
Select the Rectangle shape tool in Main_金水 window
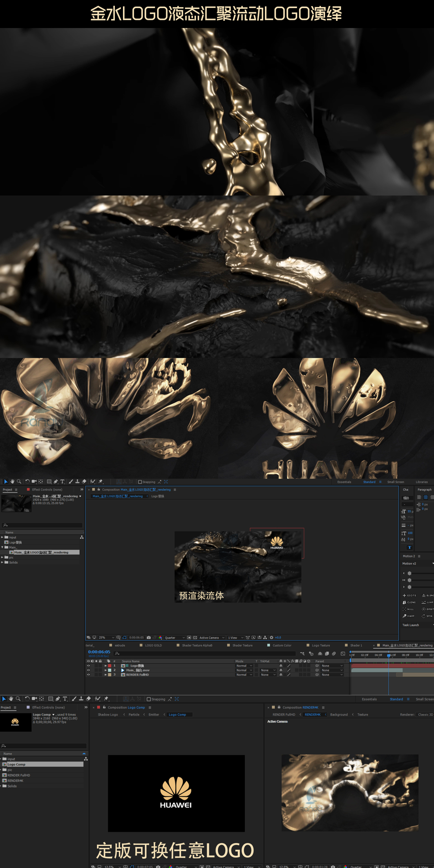point(49,482)
